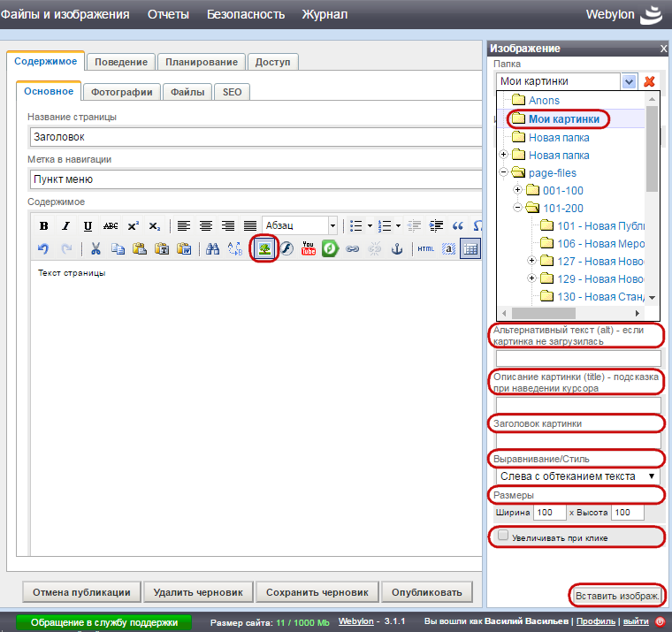Insert a hyperlink with chain icon
The width and height of the screenshot is (672, 632).
[352, 248]
